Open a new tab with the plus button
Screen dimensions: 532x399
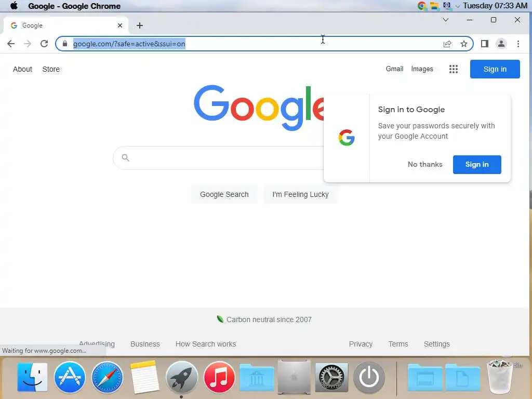click(x=139, y=25)
